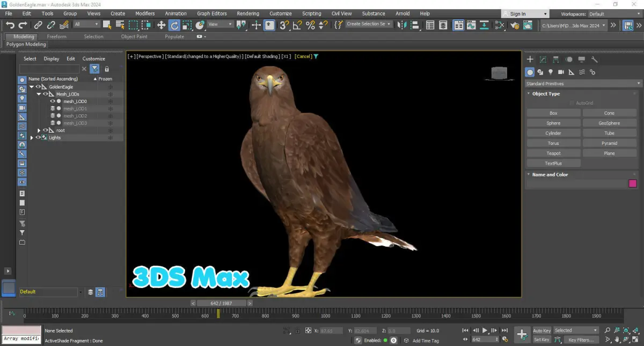Click the Unlink Selection icon
This screenshot has height=346, width=644.
(x=51, y=25)
